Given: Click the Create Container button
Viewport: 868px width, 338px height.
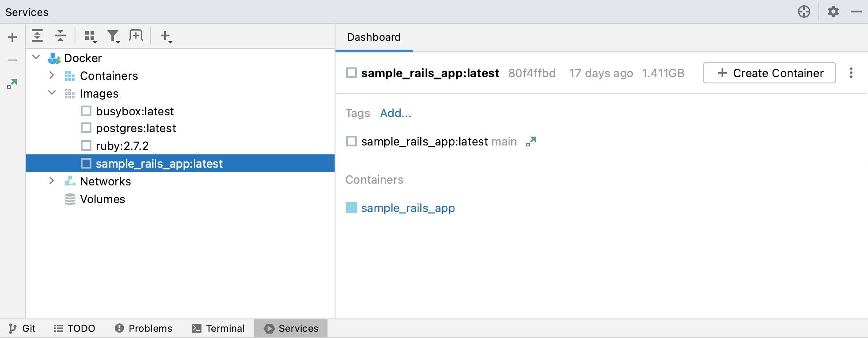Looking at the screenshot, I should click(x=769, y=73).
